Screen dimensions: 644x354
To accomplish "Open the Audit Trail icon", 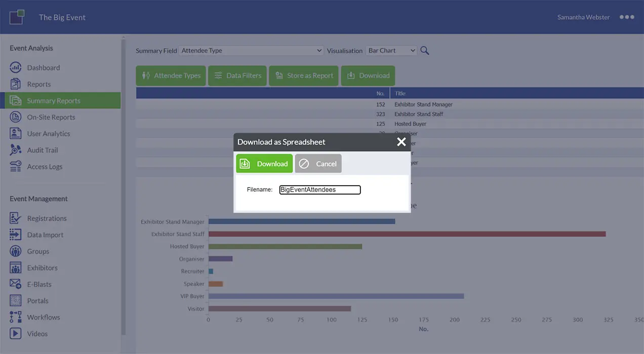I will tap(16, 150).
